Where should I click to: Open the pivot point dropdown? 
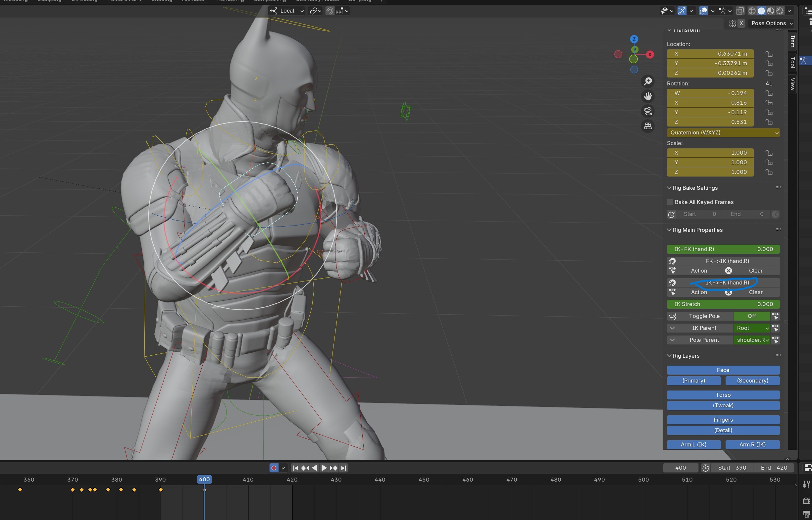pos(315,11)
